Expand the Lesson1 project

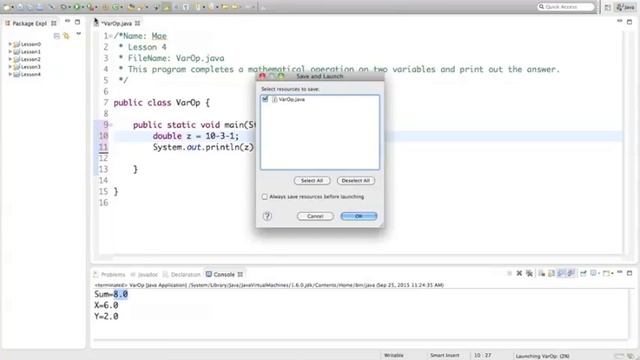[10, 51]
